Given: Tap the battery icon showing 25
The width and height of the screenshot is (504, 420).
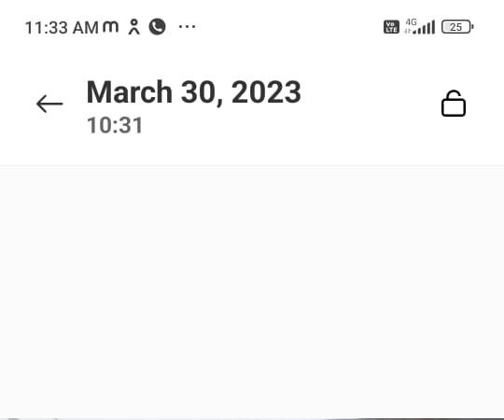Looking at the screenshot, I should click(457, 27).
